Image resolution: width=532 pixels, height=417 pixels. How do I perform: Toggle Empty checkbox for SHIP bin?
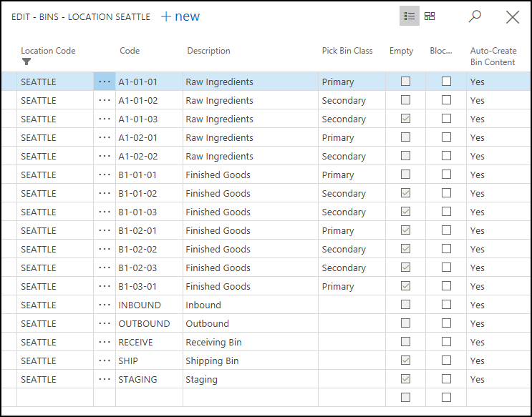tap(406, 360)
